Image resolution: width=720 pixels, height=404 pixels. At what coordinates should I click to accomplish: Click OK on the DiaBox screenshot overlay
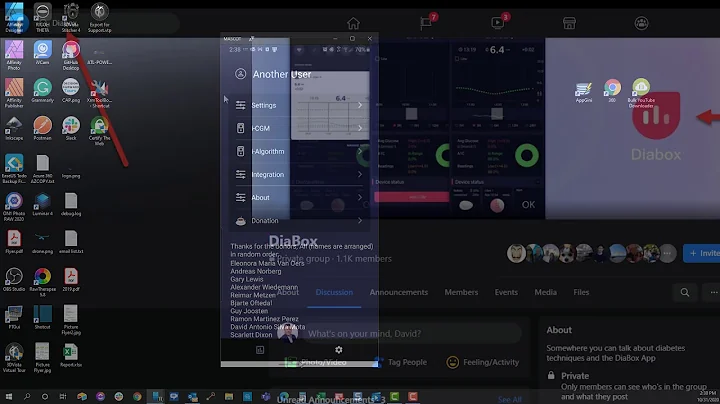pyautogui.click(x=528, y=205)
